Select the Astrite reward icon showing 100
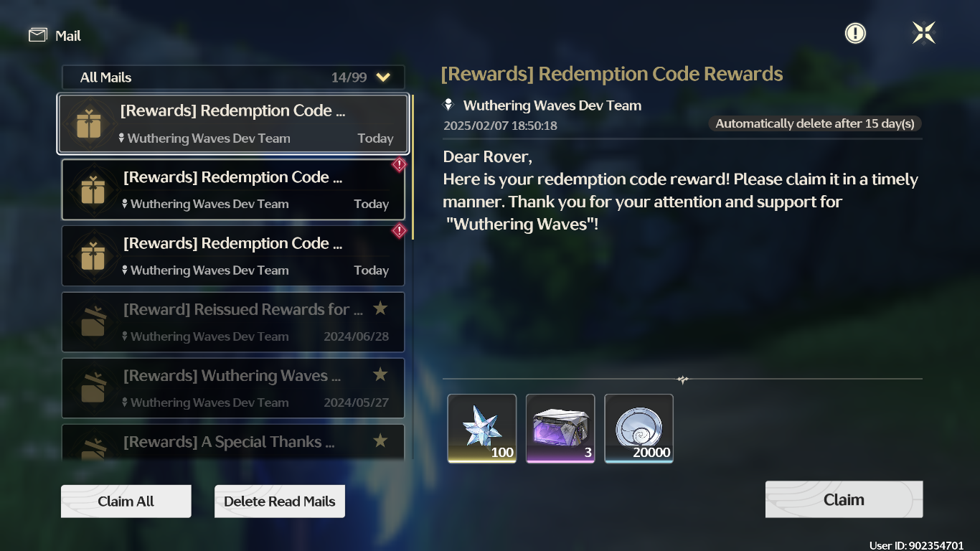980x551 pixels. 482,428
